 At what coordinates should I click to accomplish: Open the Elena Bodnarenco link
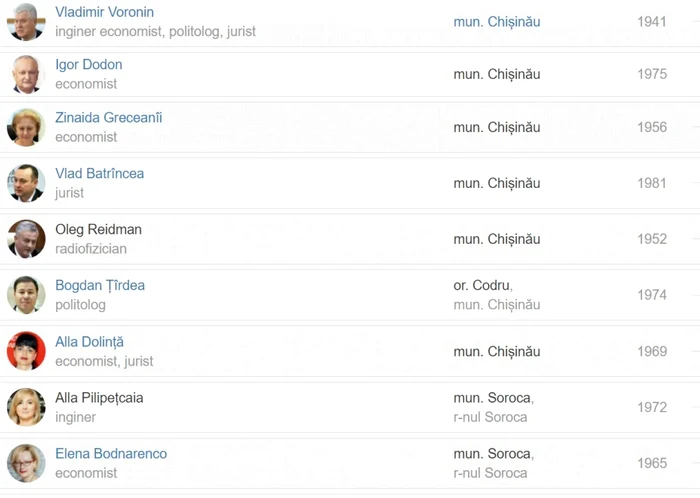pos(111,454)
